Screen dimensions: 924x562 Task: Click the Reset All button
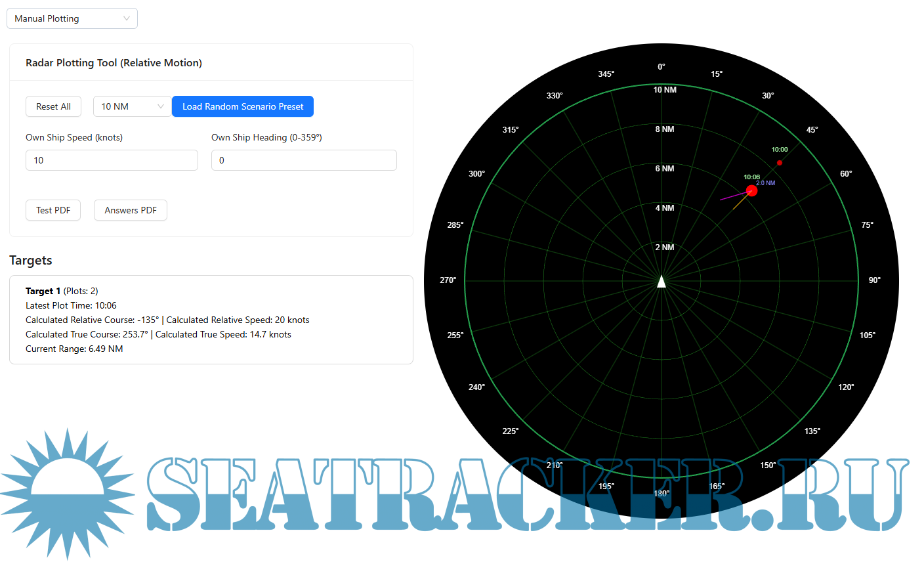pos(53,106)
